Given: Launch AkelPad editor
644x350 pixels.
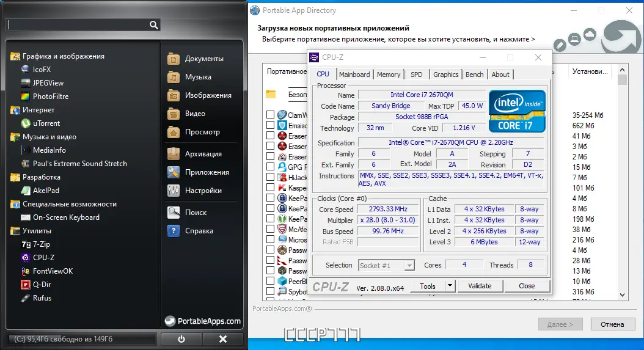Looking at the screenshot, I should coord(46,191).
